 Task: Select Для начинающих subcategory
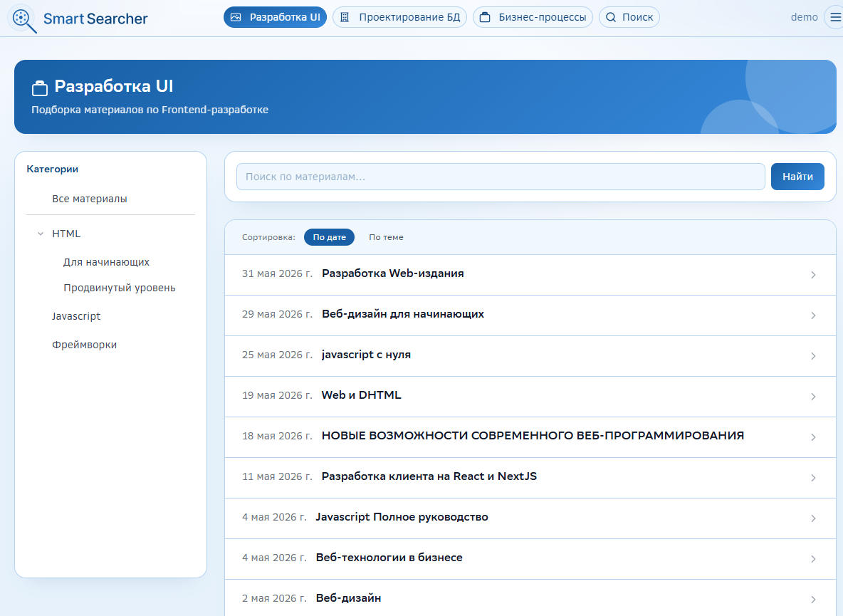(x=107, y=262)
